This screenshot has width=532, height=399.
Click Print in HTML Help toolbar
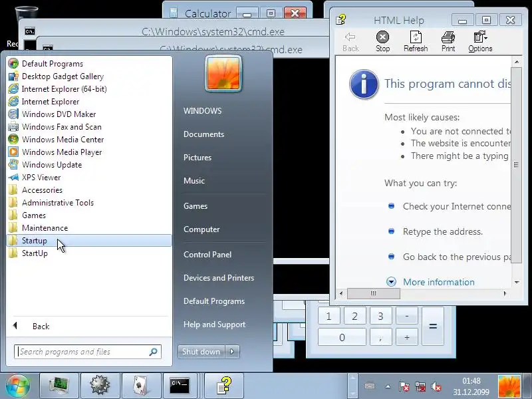coord(448,42)
